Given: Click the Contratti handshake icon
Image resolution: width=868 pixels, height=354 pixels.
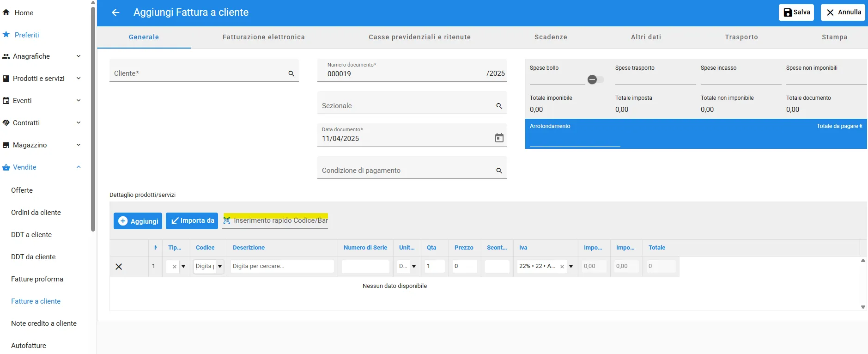Looking at the screenshot, I should pos(6,123).
